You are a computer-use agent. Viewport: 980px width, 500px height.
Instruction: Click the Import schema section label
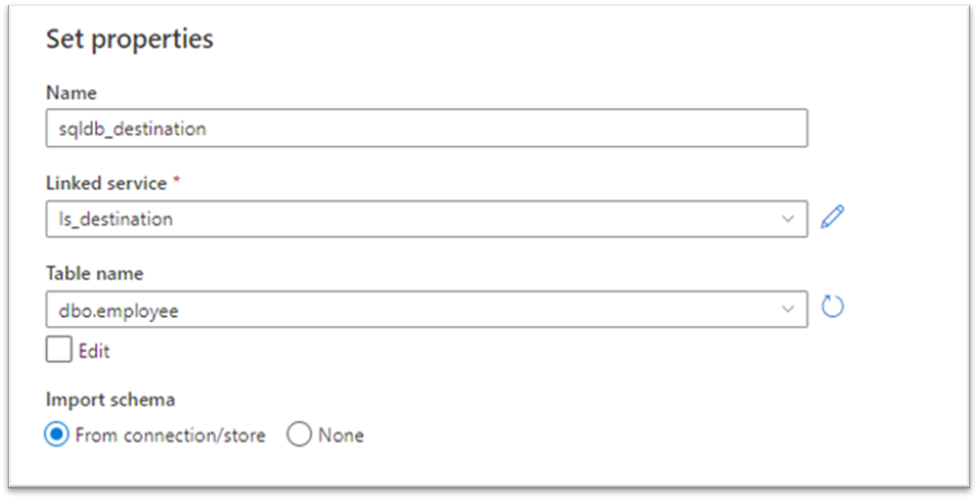[x=110, y=399]
